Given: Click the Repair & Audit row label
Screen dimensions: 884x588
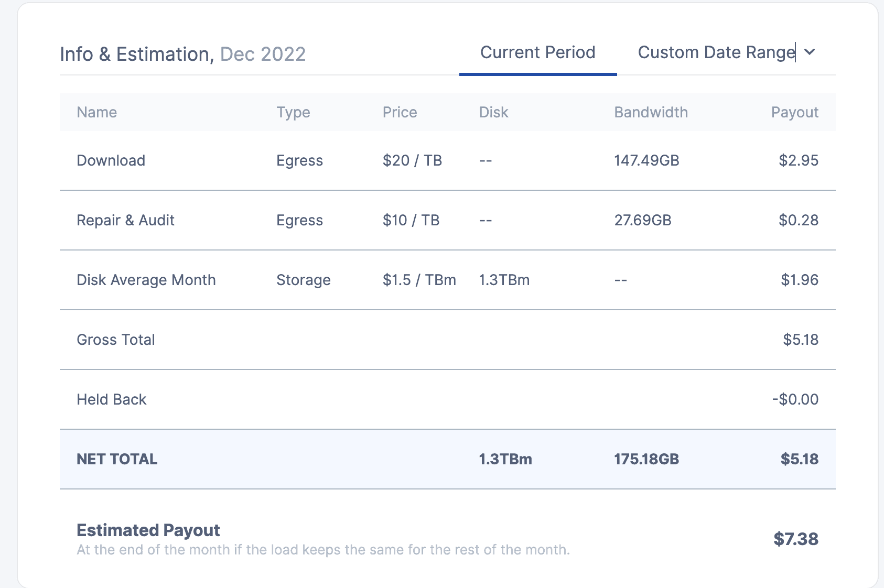Looking at the screenshot, I should pyautogui.click(x=125, y=220).
